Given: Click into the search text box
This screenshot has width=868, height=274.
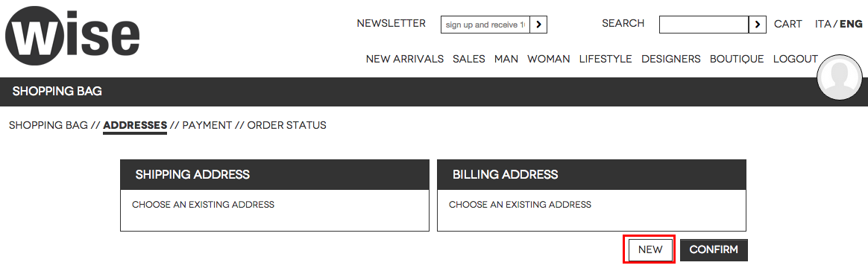Looking at the screenshot, I should click(x=704, y=25).
